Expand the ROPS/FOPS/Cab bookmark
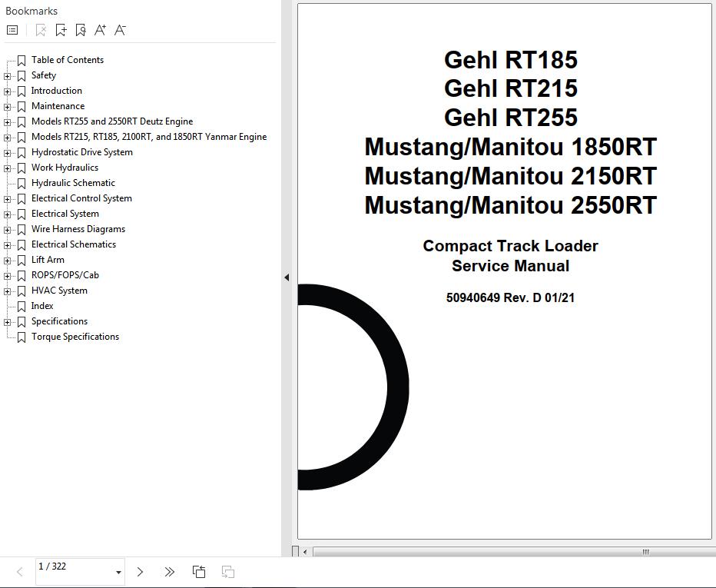 click(8, 276)
